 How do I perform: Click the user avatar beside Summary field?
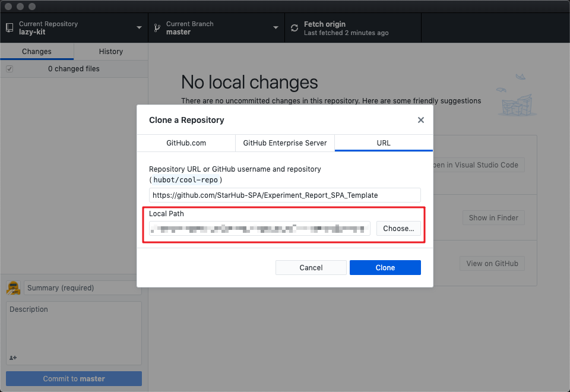[x=14, y=288]
